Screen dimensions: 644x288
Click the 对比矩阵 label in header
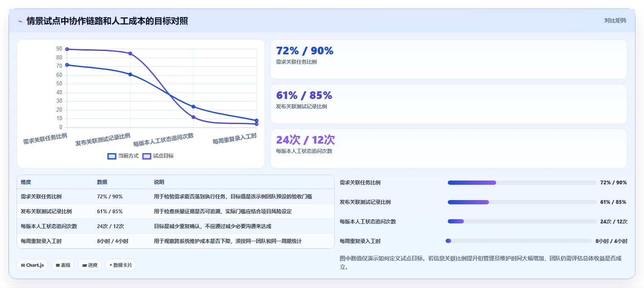(615, 20)
